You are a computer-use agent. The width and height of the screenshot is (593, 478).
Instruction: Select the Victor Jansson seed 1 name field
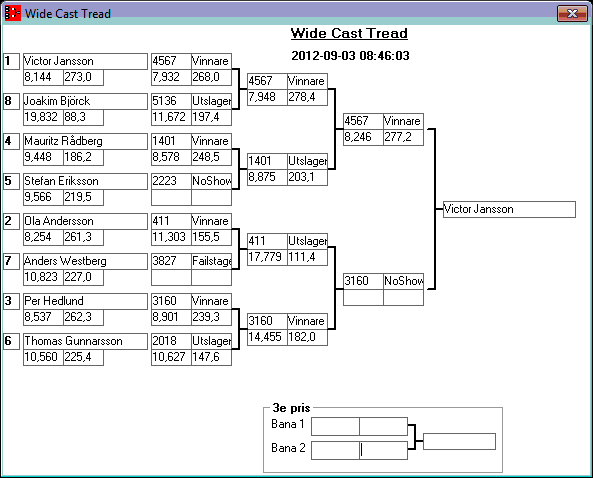point(85,61)
